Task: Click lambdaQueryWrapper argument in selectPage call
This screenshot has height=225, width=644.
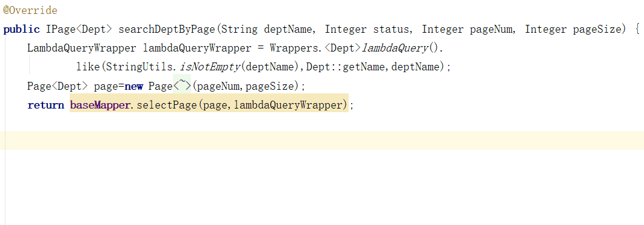Action: [288, 105]
